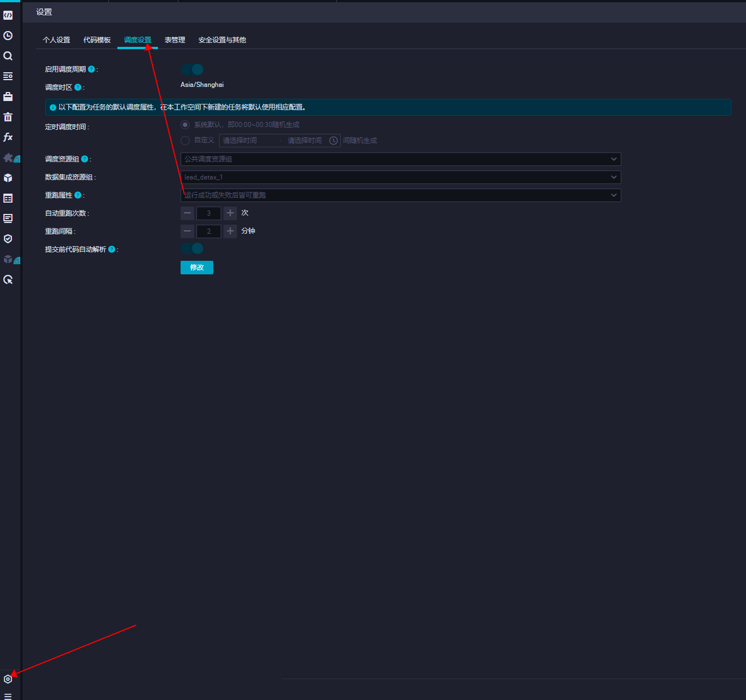Open the 重跑属性 dropdown
This screenshot has height=700, width=746.
click(x=401, y=195)
